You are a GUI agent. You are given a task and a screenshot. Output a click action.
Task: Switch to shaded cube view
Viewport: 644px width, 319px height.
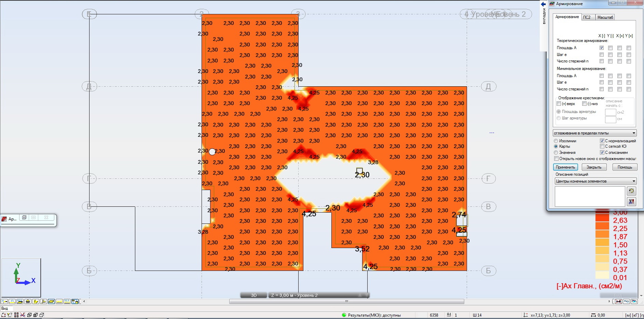[36, 315]
